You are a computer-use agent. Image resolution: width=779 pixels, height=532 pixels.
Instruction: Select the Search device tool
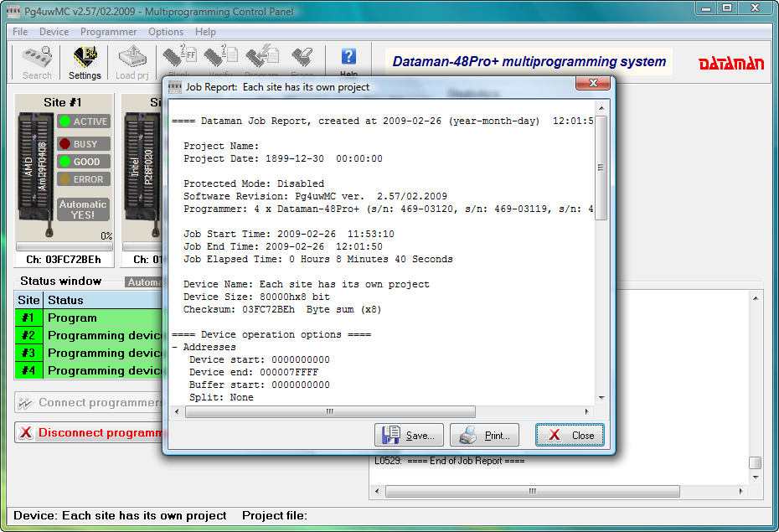point(35,60)
